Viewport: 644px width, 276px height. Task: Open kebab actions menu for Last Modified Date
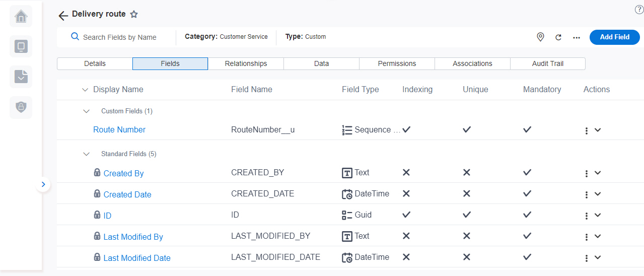coord(587,258)
